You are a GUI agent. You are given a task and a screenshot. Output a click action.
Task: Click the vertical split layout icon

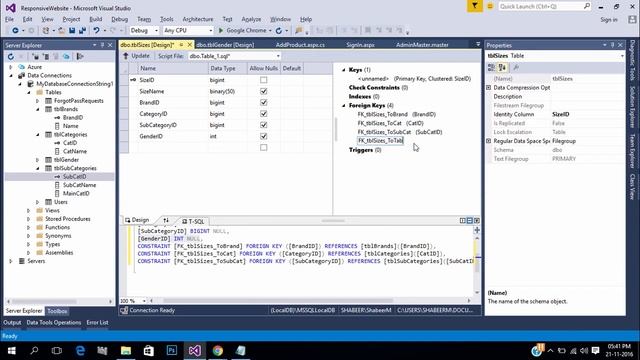point(462,221)
